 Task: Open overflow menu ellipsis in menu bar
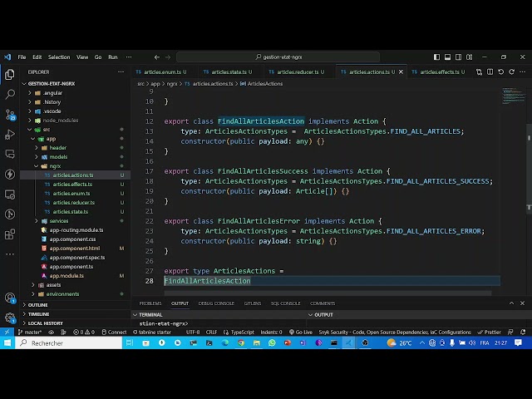129,57
